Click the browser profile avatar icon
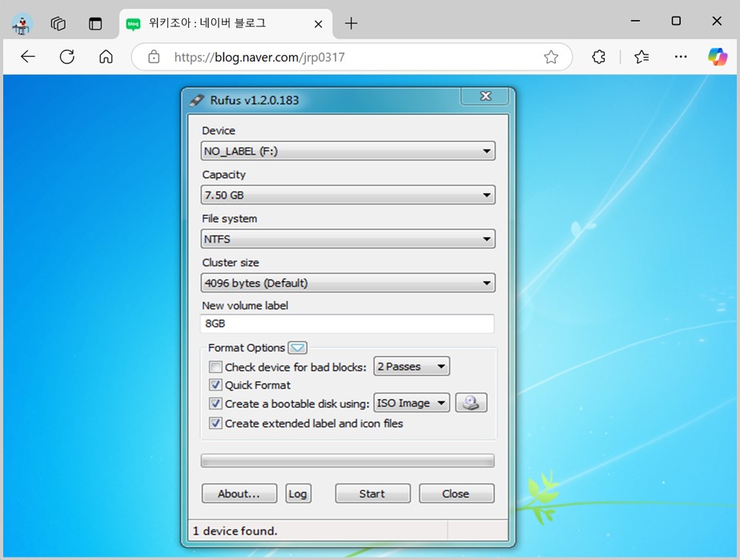The image size is (740, 560). pyautogui.click(x=22, y=23)
